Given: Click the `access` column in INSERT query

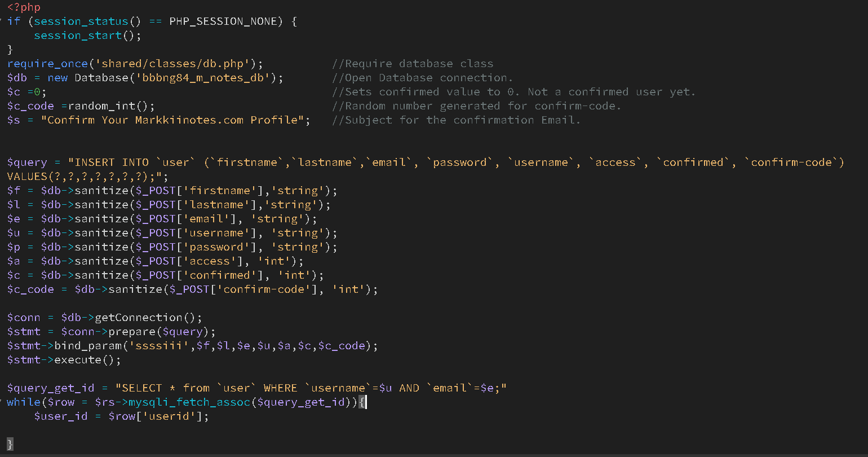Looking at the screenshot, I should [x=615, y=162].
